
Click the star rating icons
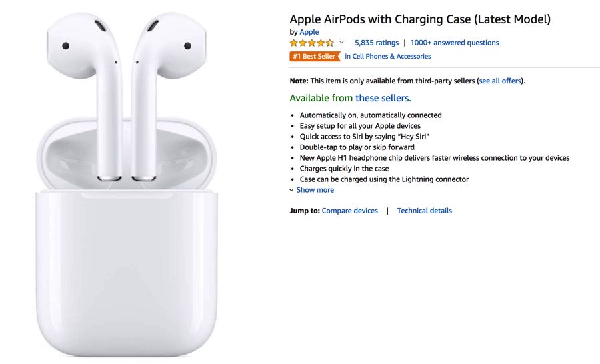tap(312, 43)
